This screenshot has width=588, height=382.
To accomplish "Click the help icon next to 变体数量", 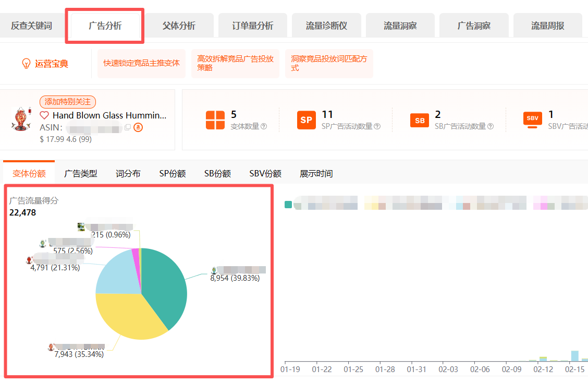I will 264,126.
